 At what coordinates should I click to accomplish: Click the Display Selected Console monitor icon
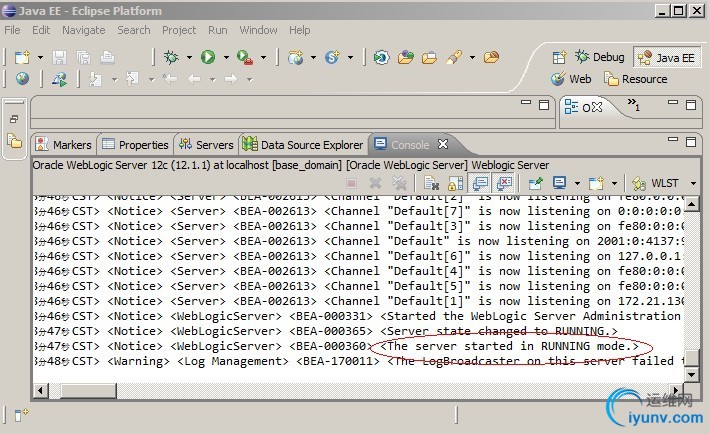pyautogui.click(x=559, y=183)
